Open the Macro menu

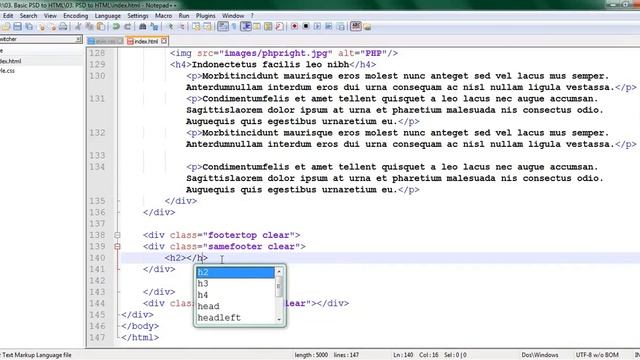coord(164,16)
